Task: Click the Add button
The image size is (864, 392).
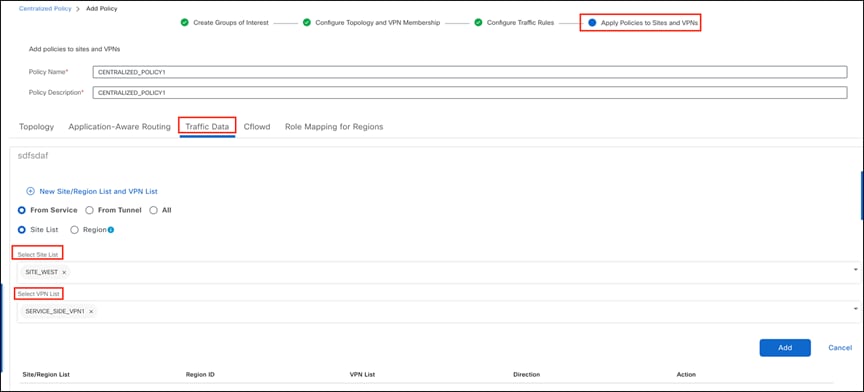Action: [785, 348]
